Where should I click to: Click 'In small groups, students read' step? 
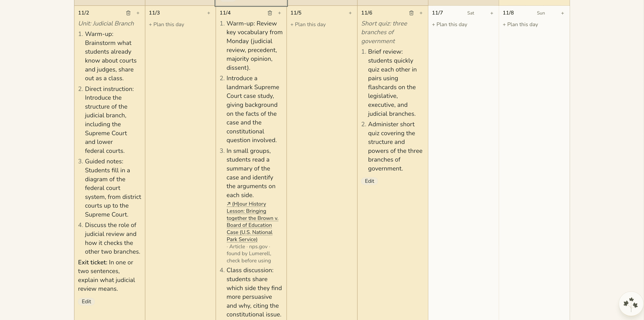click(x=250, y=173)
